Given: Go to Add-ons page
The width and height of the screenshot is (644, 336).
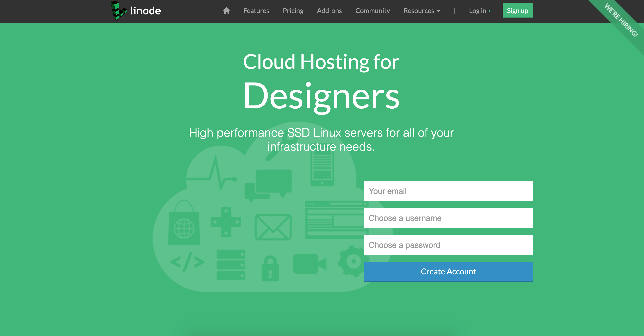Looking at the screenshot, I should tap(329, 11).
